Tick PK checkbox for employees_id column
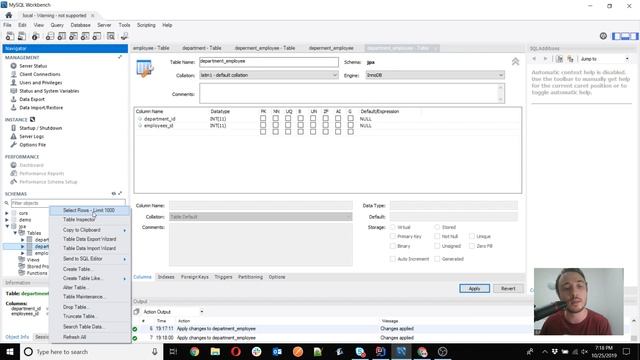Screen dimensions: 640x360 pos(263,125)
